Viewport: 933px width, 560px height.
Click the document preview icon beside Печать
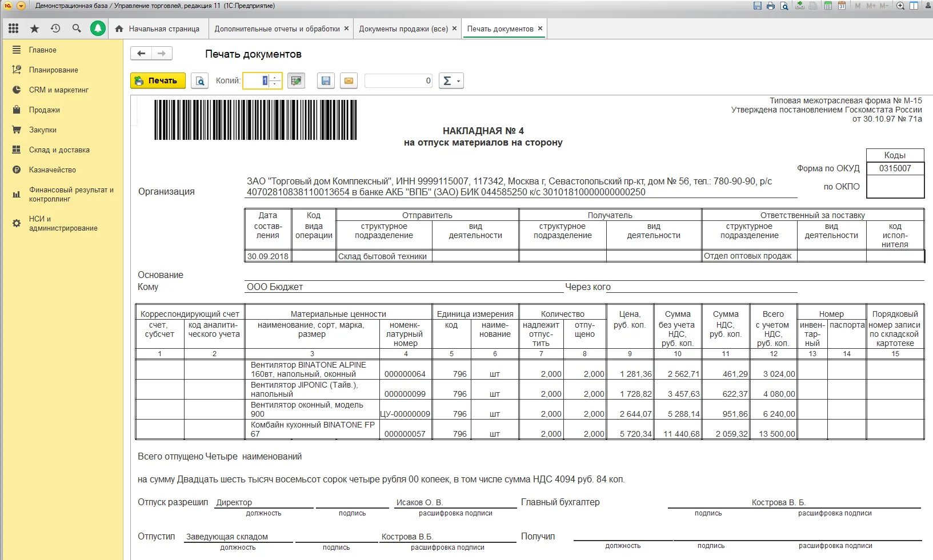click(199, 81)
